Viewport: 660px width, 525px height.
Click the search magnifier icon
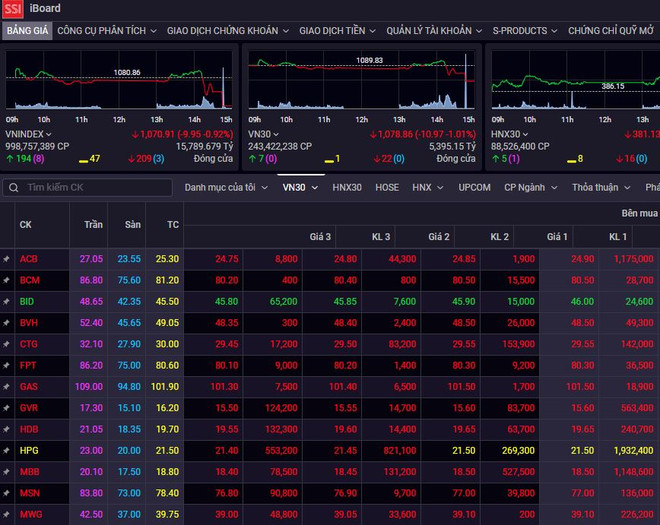14,187
